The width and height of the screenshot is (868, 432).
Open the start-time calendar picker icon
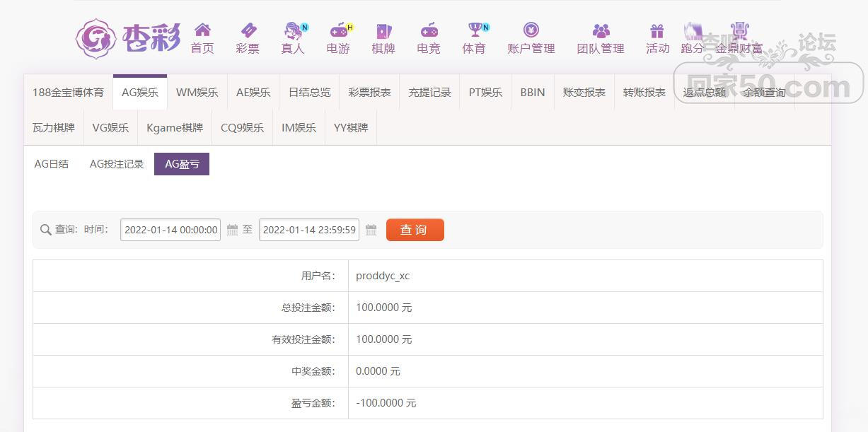coord(232,230)
